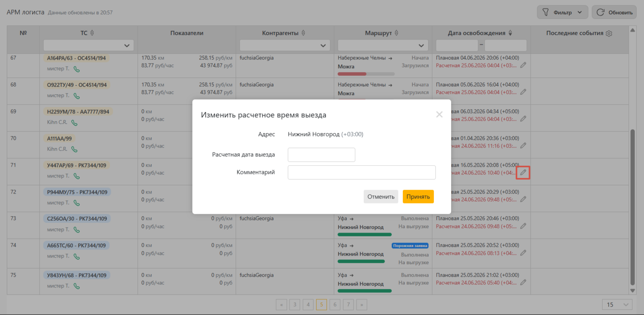The height and width of the screenshot is (315, 644).
Task: Edit estimated date pencil in row 70
Action: point(523,146)
